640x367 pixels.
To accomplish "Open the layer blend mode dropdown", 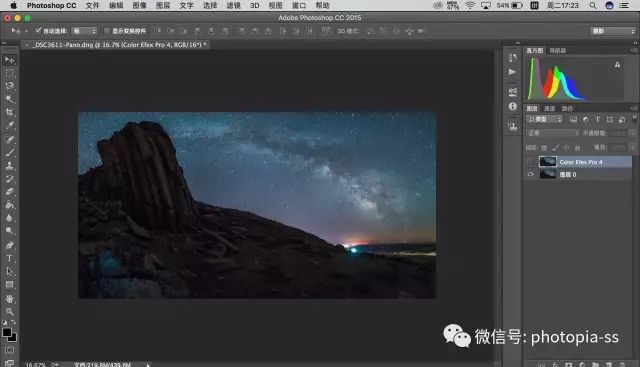I will (x=553, y=133).
